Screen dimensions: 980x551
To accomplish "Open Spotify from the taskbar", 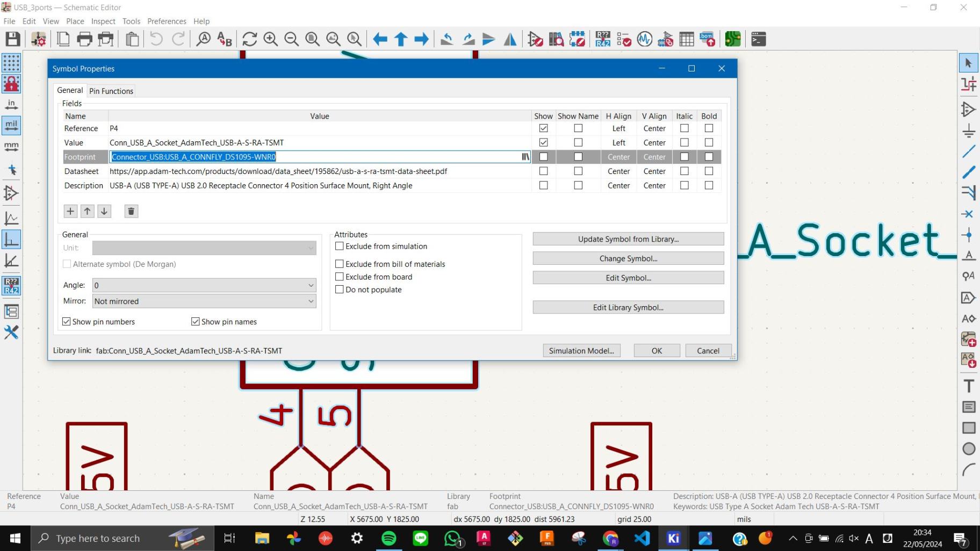I will [388, 538].
